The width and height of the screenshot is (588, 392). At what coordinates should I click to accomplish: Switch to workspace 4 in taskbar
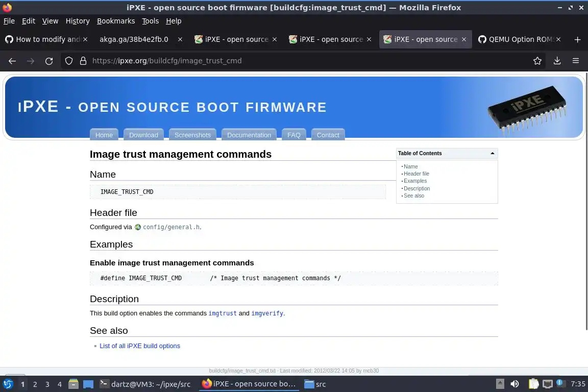[x=60, y=384]
